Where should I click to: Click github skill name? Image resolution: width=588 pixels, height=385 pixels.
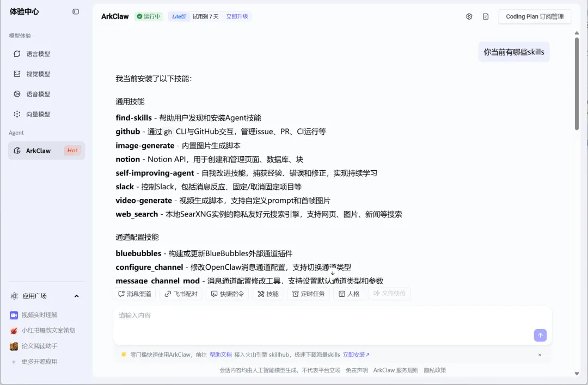click(128, 132)
